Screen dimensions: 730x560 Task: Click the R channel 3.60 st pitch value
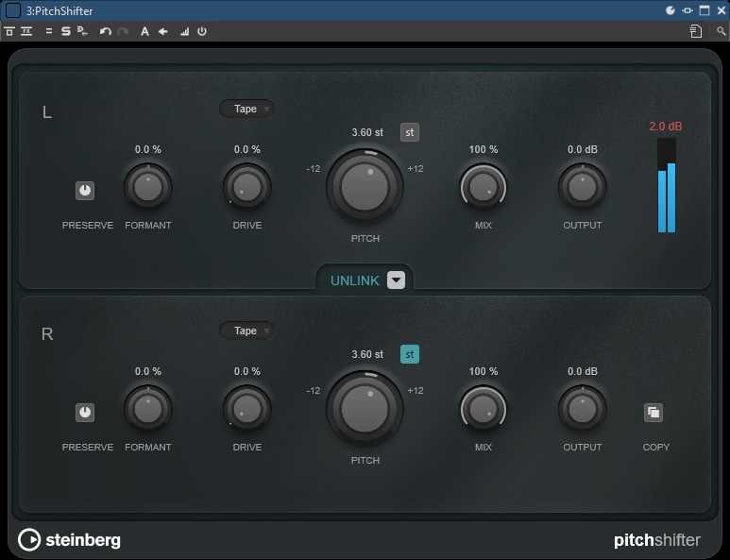pos(367,354)
